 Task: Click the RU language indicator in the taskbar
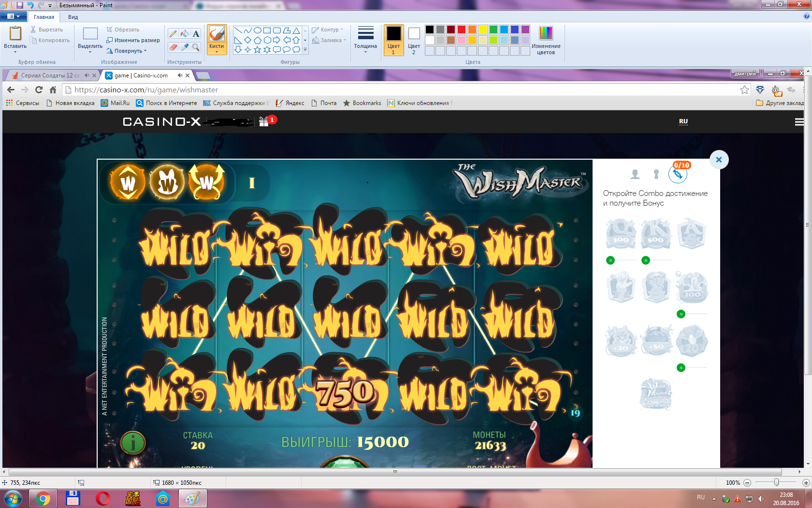click(701, 497)
